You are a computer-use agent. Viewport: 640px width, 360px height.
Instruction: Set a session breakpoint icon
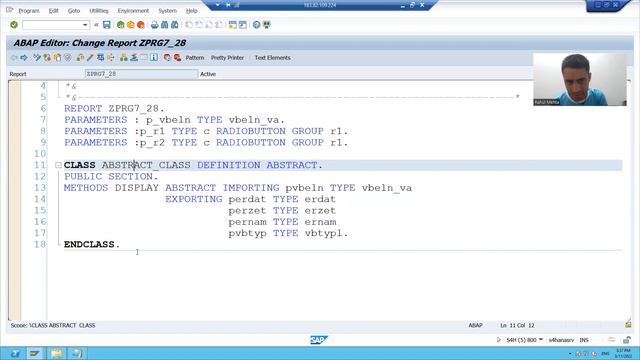tap(167, 58)
